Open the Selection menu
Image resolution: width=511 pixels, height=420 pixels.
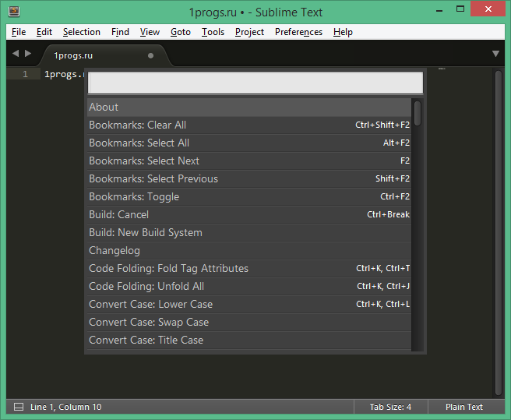point(81,32)
